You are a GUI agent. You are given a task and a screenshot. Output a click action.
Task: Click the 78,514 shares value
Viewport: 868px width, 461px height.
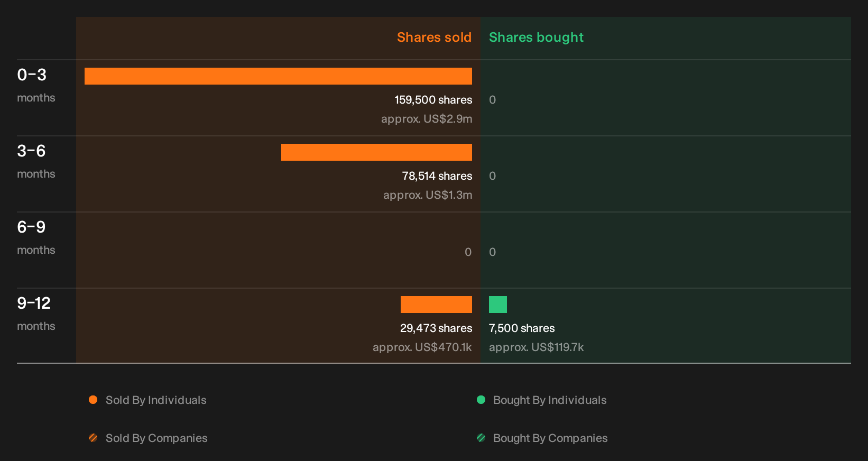pos(437,176)
